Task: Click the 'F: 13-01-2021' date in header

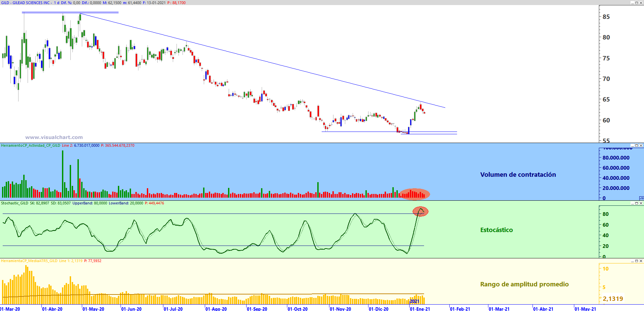Action: (154, 3)
